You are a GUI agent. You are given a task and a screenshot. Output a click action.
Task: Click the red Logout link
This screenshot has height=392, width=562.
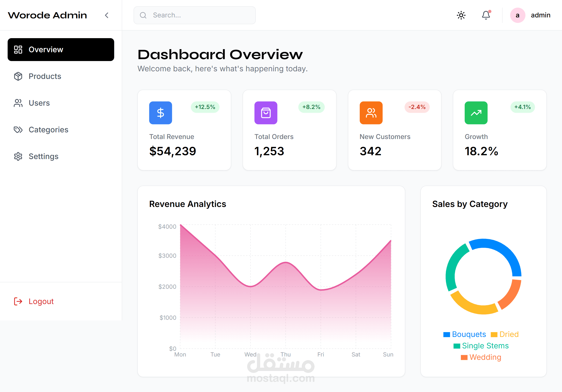click(41, 301)
